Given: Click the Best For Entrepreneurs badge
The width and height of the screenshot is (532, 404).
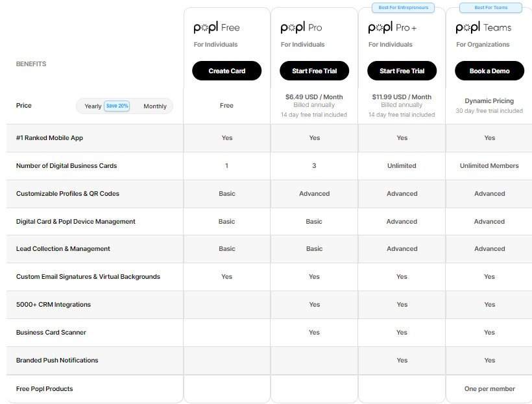Looking at the screenshot, I should tap(403, 8).
